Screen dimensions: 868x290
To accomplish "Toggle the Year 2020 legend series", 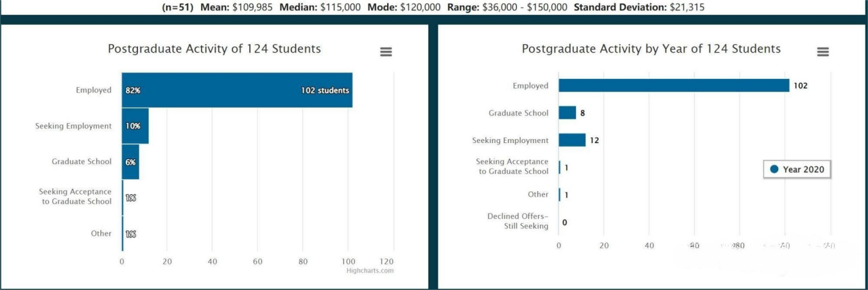I will (x=797, y=169).
